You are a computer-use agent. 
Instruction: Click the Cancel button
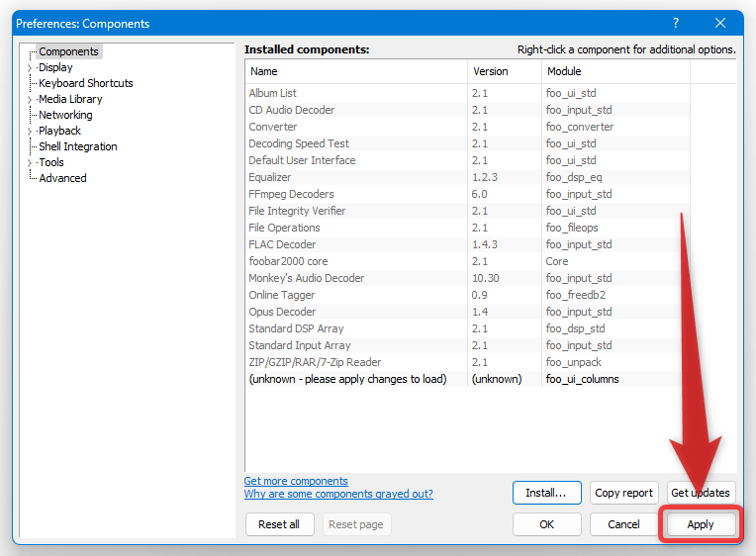coord(623,524)
